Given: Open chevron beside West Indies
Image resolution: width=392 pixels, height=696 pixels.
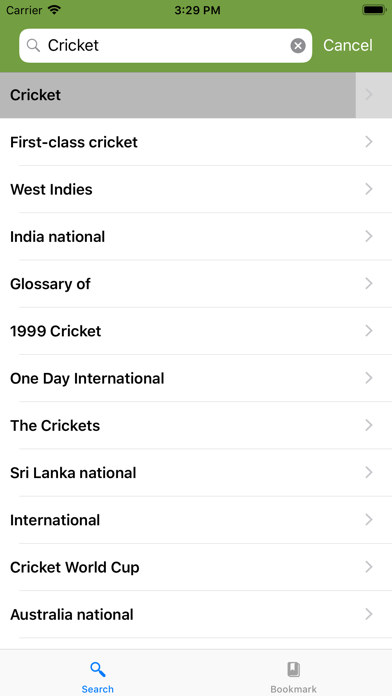Looking at the screenshot, I should tap(368, 189).
